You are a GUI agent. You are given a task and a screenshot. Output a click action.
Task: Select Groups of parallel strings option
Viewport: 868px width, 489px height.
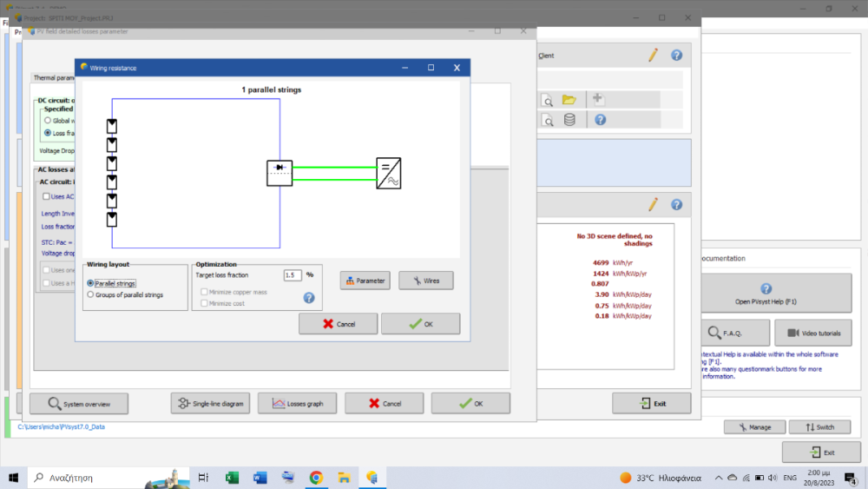point(91,295)
